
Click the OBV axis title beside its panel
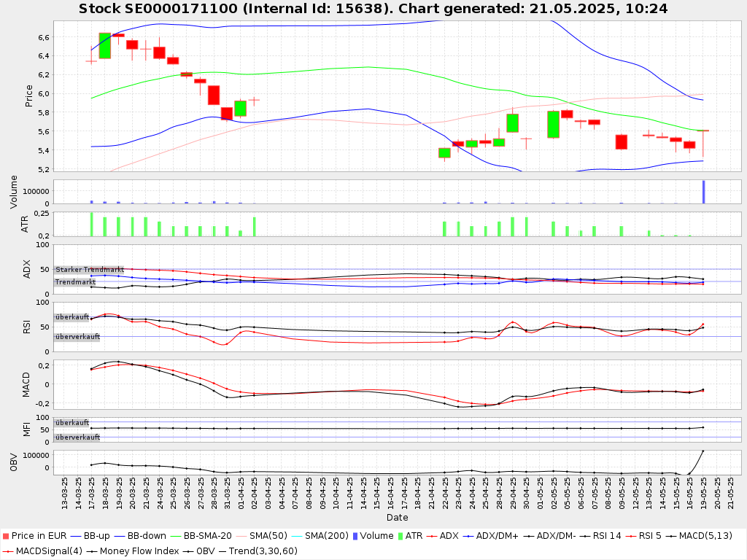coord(13,462)
